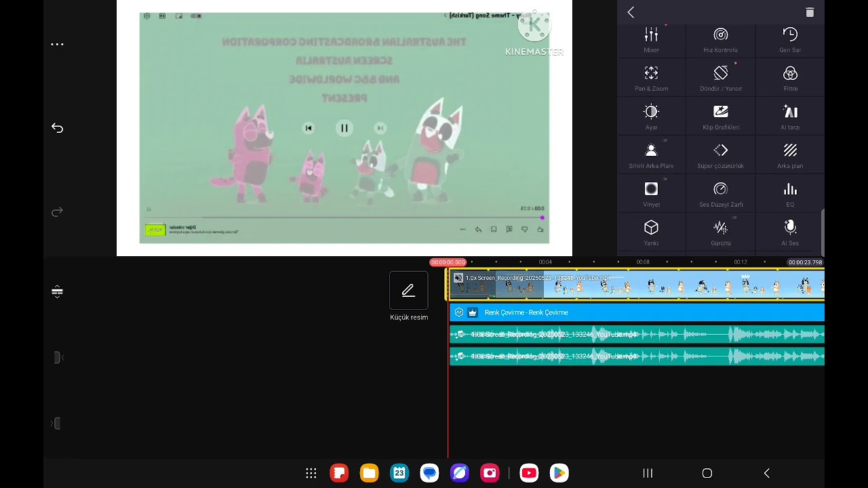The width and height of the screenshot is (868, 488).
Task: Open Arka plan background tool
Action: tap(790, 156)
